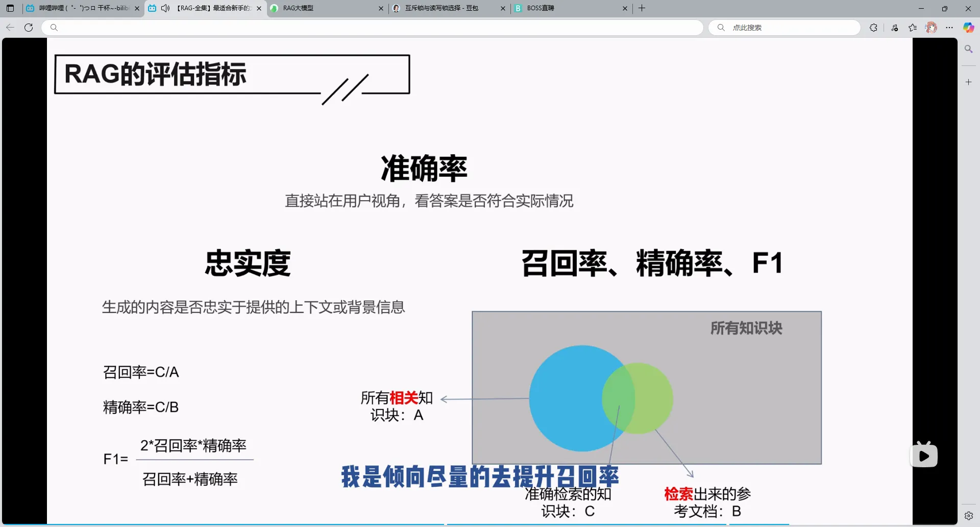
Task: Open sidebar settings gear at bottom
Action: 968,516
